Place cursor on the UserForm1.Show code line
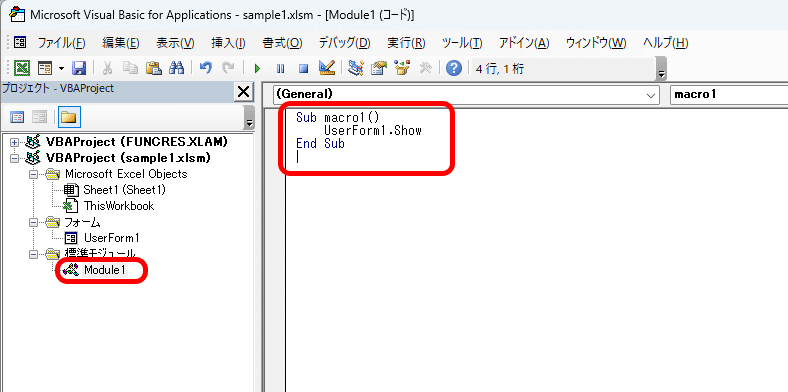 click(x=372, y=131)
